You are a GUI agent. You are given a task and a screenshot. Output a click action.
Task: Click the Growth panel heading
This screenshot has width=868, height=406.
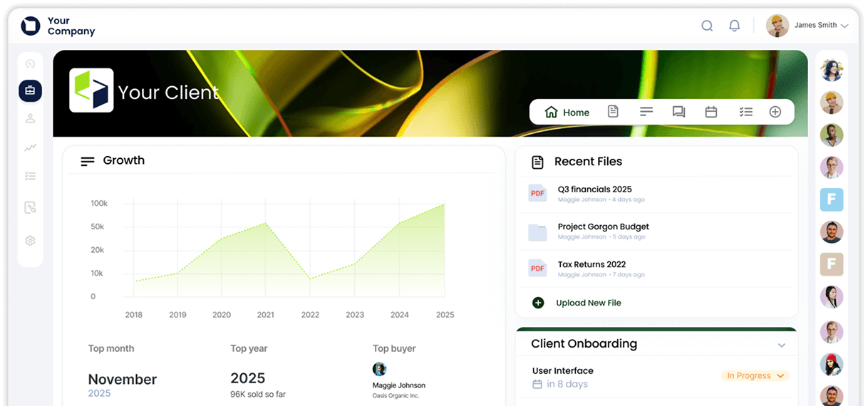point(124,160)
